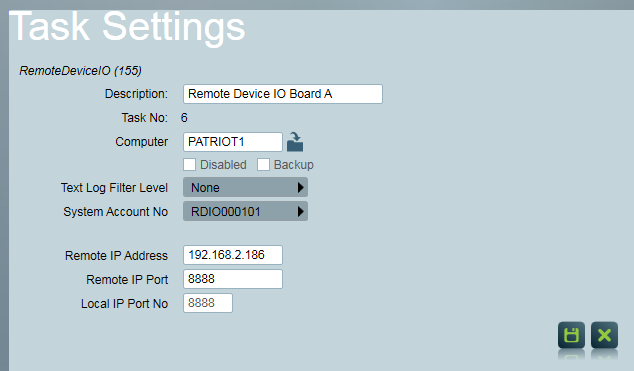
Task: Click the green X cancel icon
Action: 604,335
